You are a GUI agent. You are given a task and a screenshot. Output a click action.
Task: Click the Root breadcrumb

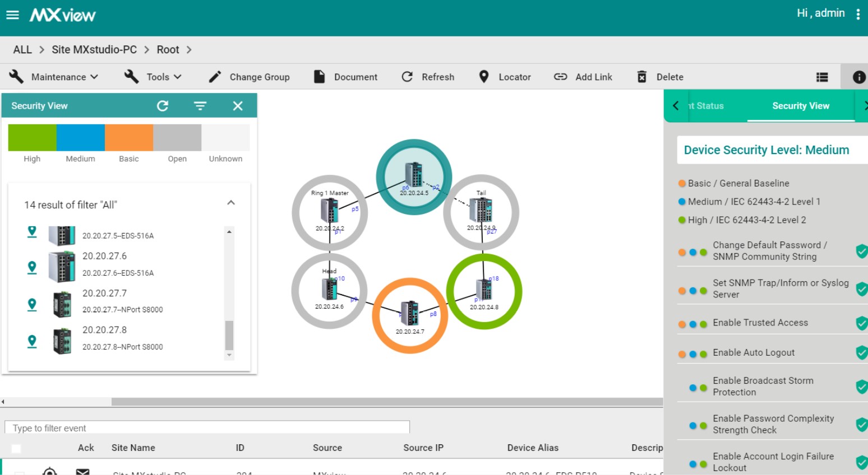pyautogui.click(x=168, y=49)
